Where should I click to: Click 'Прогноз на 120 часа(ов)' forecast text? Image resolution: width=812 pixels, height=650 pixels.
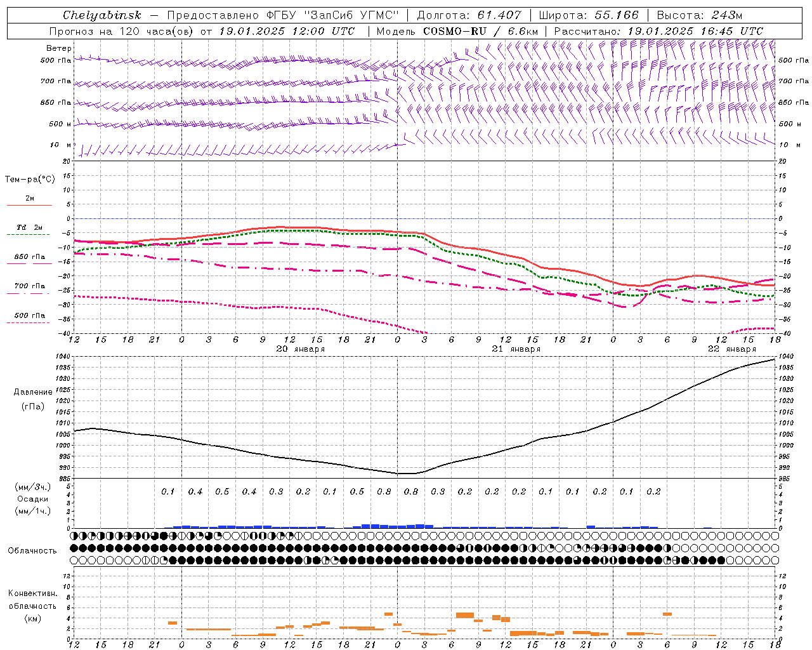click(122, 31)
